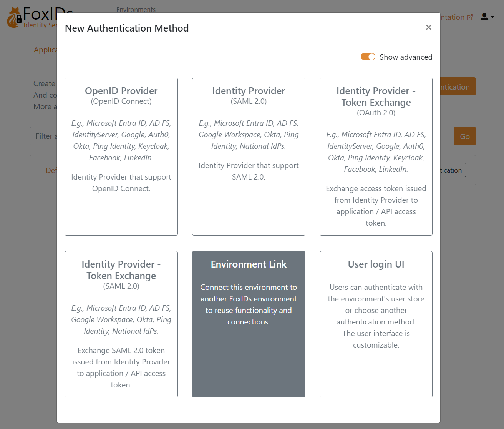Choose Identity Provider - Token Exchange (SAML 2.0)
The width and height of the screenshot is (504, 429).
point(121,324)
